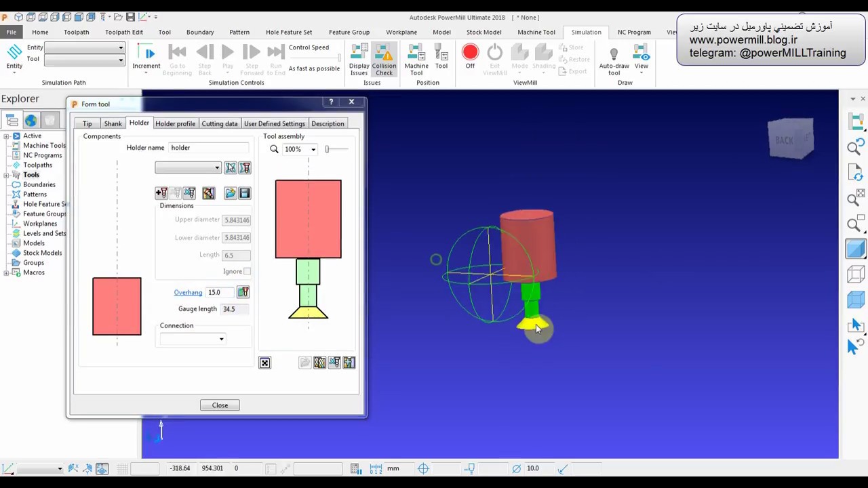Open the Toolpath ribbon tab

77,32
